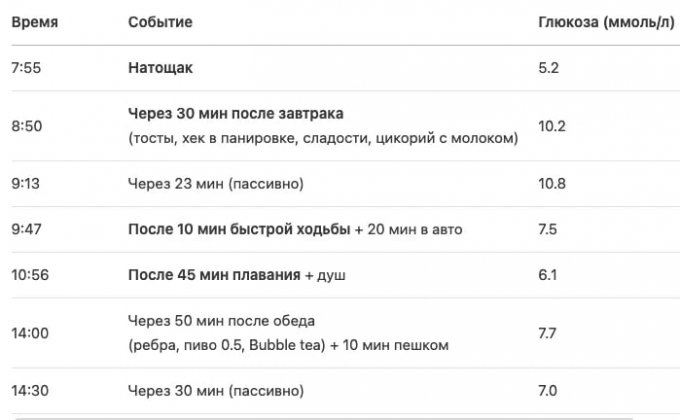
Task: Click the 10.8 glucose value
Action: (552, 184)
